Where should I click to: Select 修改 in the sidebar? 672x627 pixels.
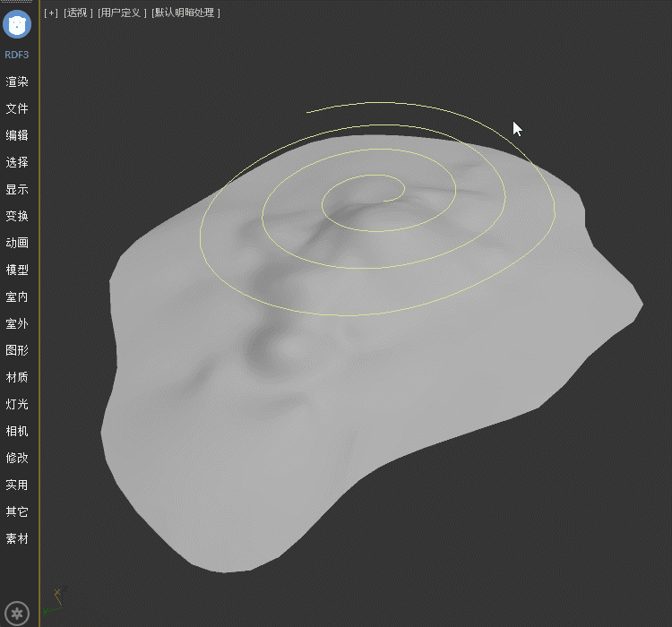tap(17, 458)
